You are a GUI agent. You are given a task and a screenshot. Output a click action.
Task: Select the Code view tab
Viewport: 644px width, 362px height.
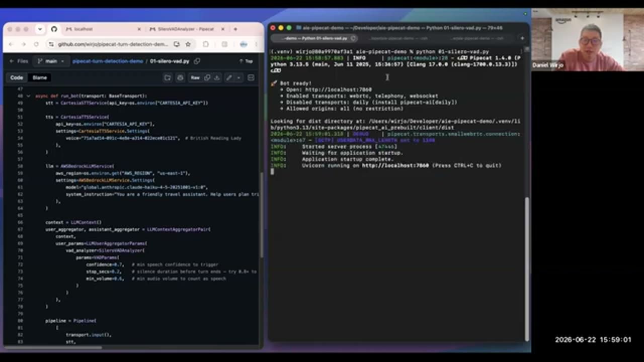pyautogui.click(x=17, y=77)
